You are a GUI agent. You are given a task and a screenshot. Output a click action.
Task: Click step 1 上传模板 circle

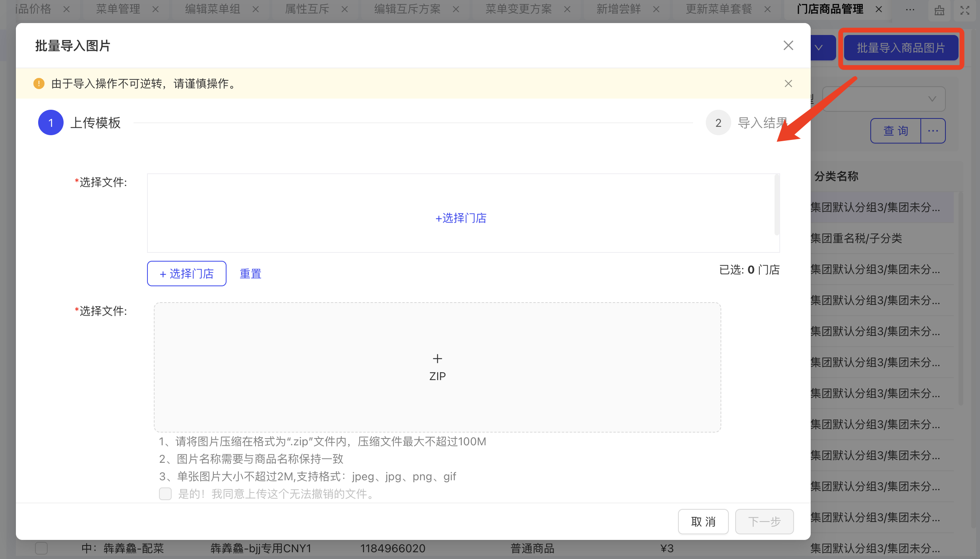click(51, 122)
